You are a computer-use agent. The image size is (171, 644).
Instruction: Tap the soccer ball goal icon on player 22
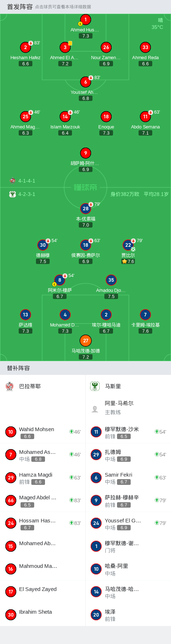pos(133,249)
